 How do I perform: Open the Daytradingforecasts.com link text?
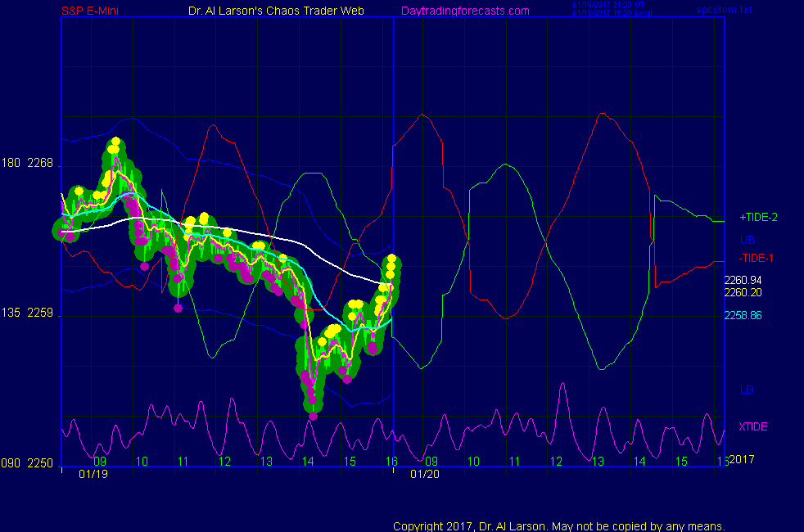(x=465, y=11)
